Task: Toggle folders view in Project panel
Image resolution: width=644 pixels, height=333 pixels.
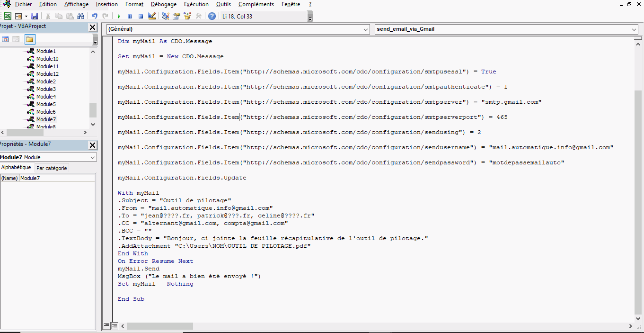Action: coord(30,39)
